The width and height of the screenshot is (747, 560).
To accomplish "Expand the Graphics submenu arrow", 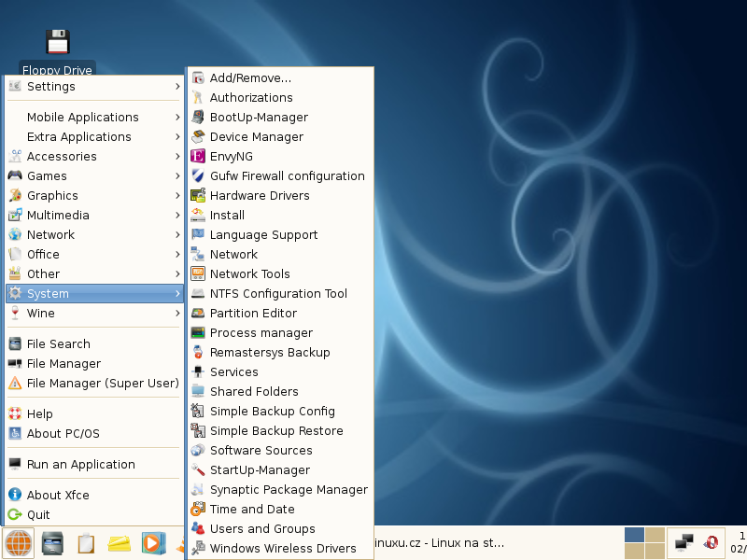I will pyautogui.click(x=177, y=195).
